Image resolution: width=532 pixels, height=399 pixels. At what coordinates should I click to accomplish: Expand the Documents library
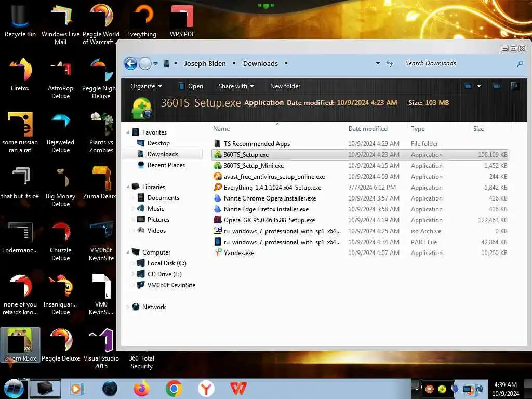[x=132, y=198]
